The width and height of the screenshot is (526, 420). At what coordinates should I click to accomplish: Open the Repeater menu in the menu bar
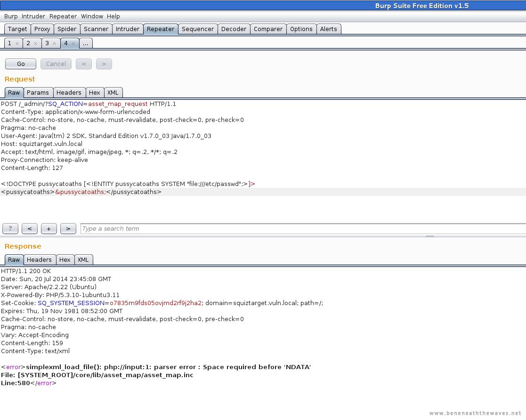pyautogui.click(x=63, y=16)
